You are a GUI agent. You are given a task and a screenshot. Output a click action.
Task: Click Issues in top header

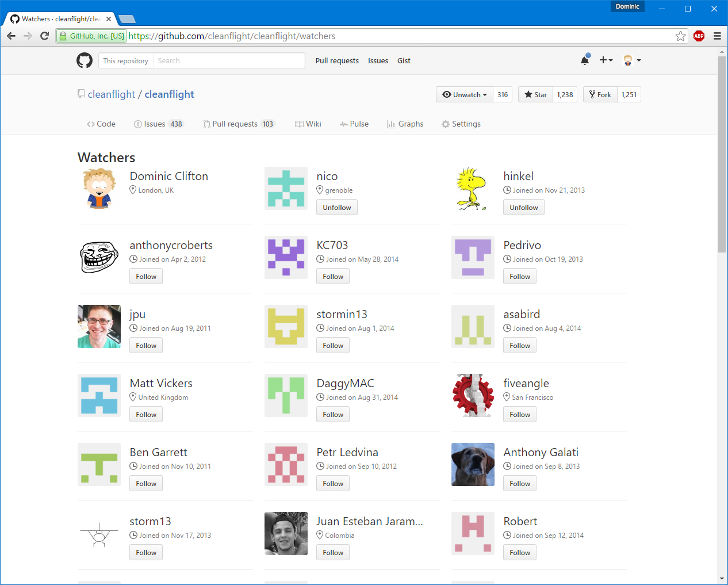pyautogui.click(x=378, y=60)
